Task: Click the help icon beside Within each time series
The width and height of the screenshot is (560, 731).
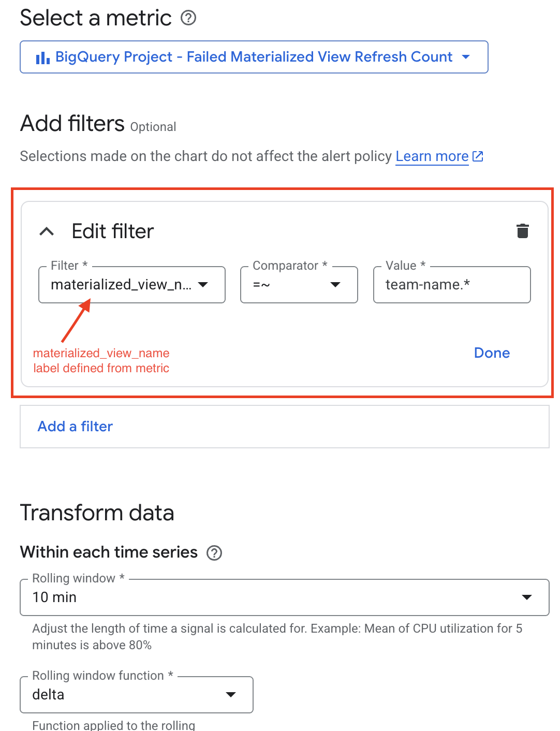Action: (x=215, y=552)
